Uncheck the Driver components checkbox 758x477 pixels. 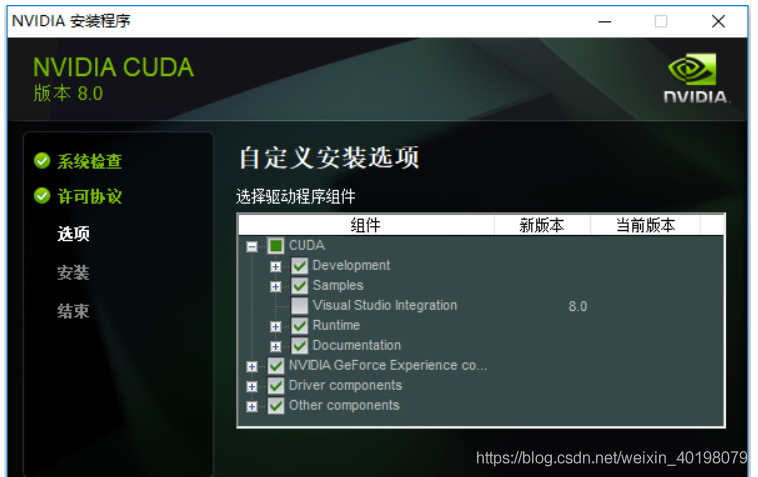[276, 386]
